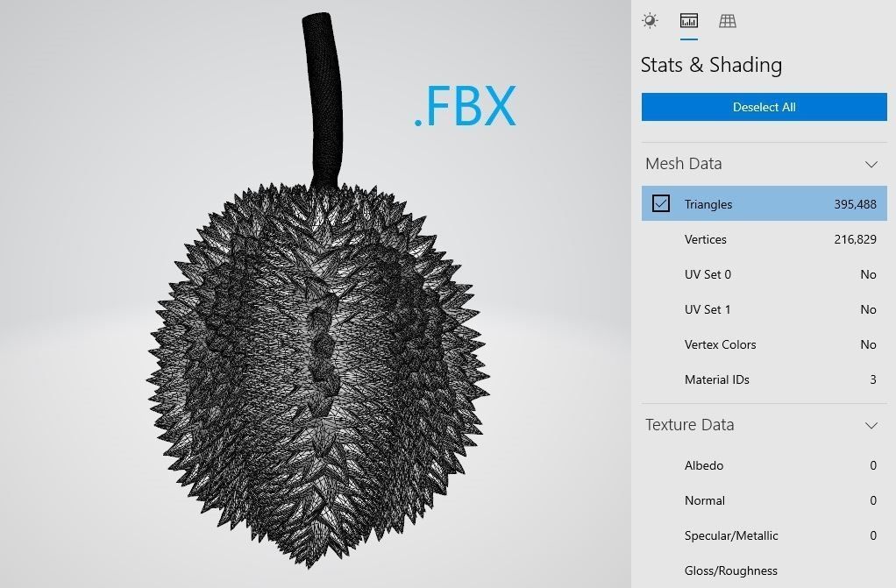Click the Stats & Shading heading

click(x=711, y=65)
